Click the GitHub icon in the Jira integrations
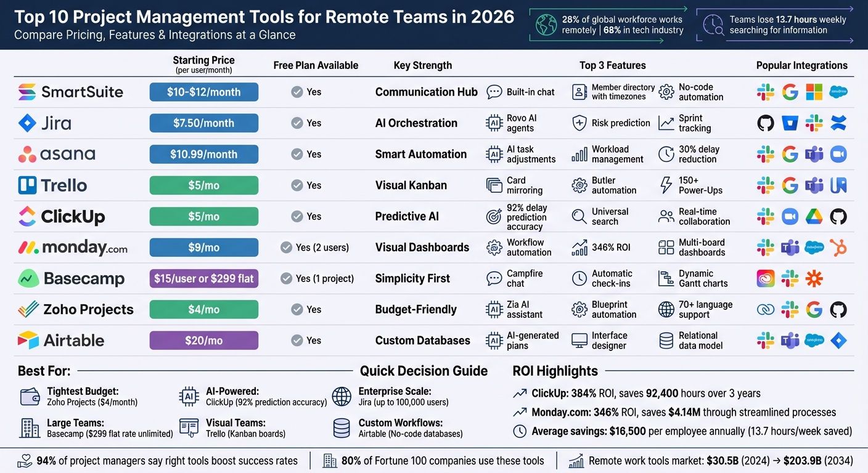This screenshot has height=473, width=868. click(766, 123)
